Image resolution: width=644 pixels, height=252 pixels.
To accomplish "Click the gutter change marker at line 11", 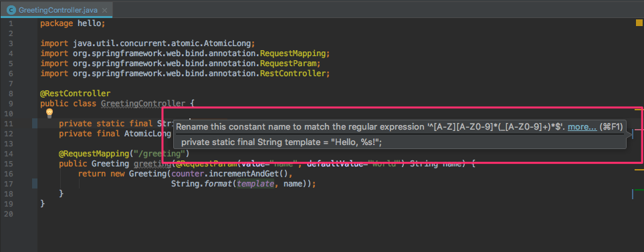I will (x=35, y=123).
